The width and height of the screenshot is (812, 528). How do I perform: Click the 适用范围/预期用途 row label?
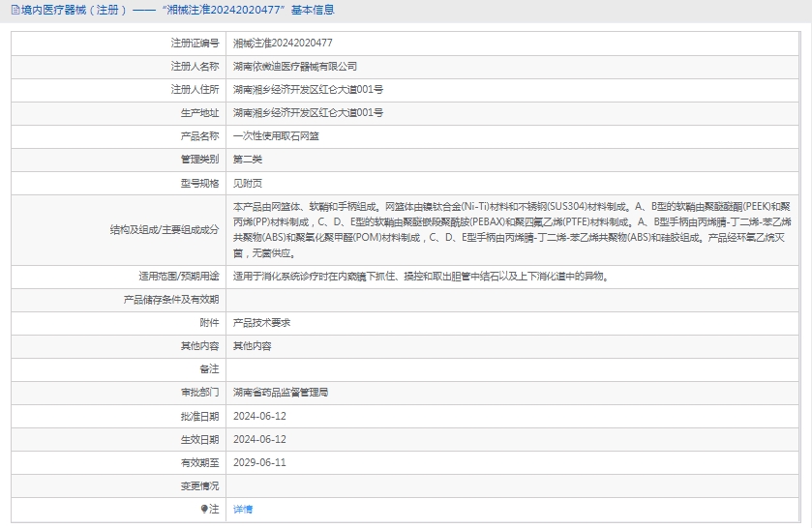click(179, 277)
